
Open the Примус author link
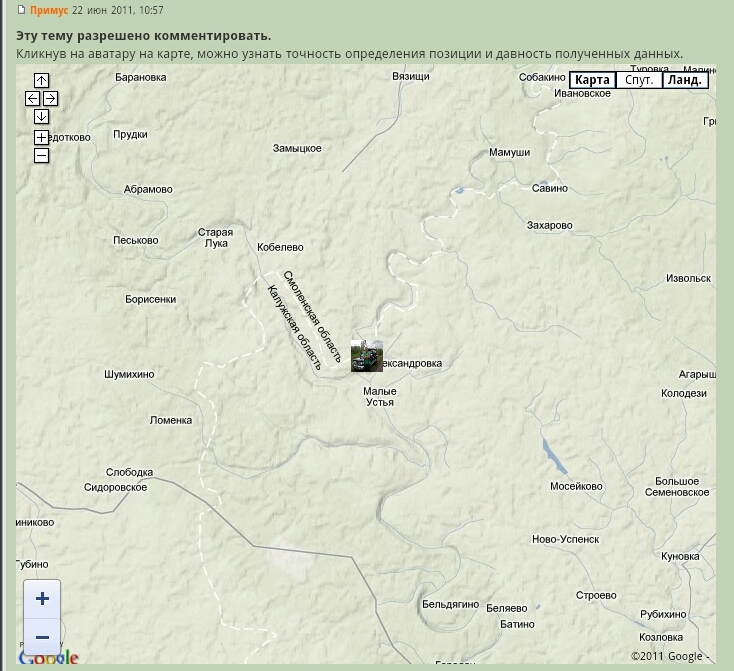point(49,10)
